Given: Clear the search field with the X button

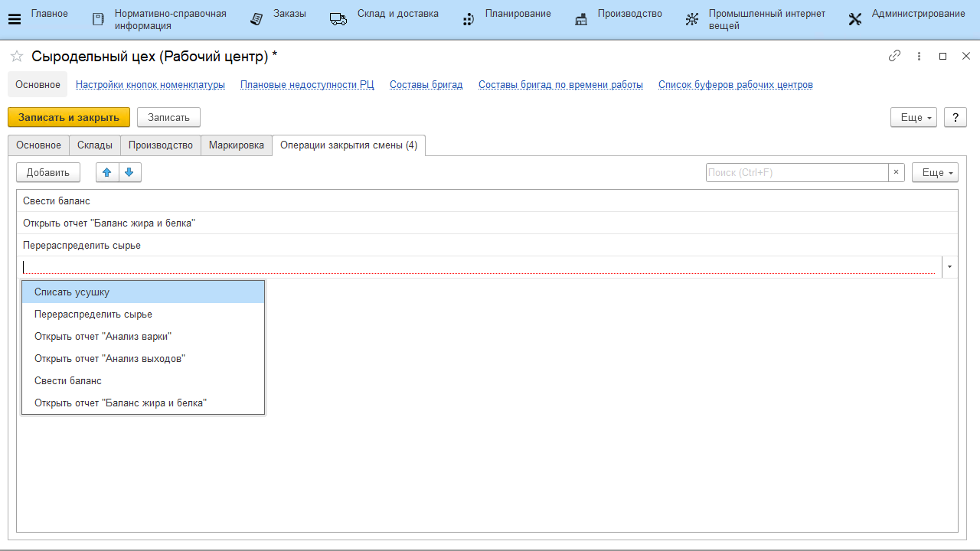Looking at the screenshot, I should (x=896, y=172).
